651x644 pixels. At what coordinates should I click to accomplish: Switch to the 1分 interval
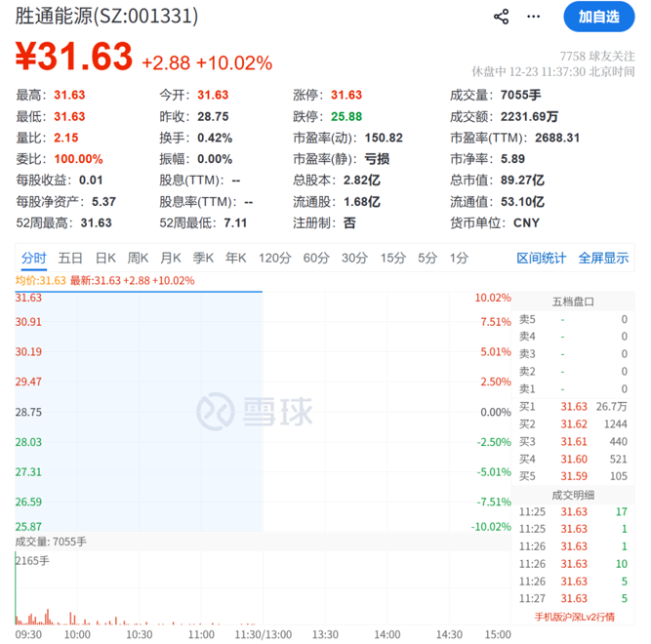[x=459, y=259]
